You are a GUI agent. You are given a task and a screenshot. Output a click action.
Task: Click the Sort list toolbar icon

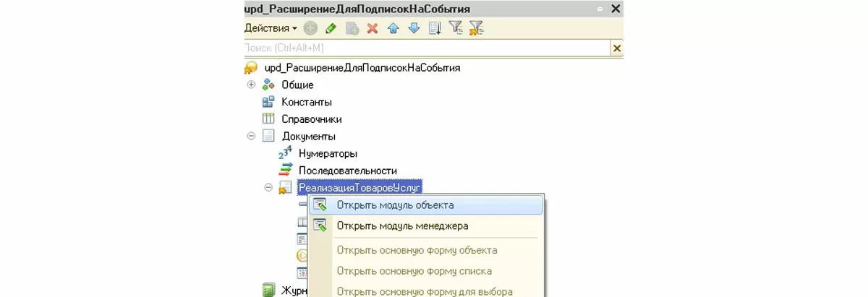[435, 28]
